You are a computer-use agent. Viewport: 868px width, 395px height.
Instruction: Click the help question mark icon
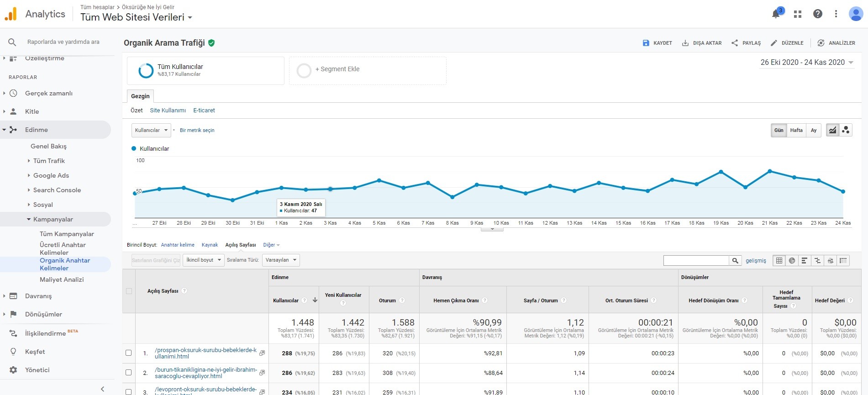pyautogui.click(x=818, y=14)
